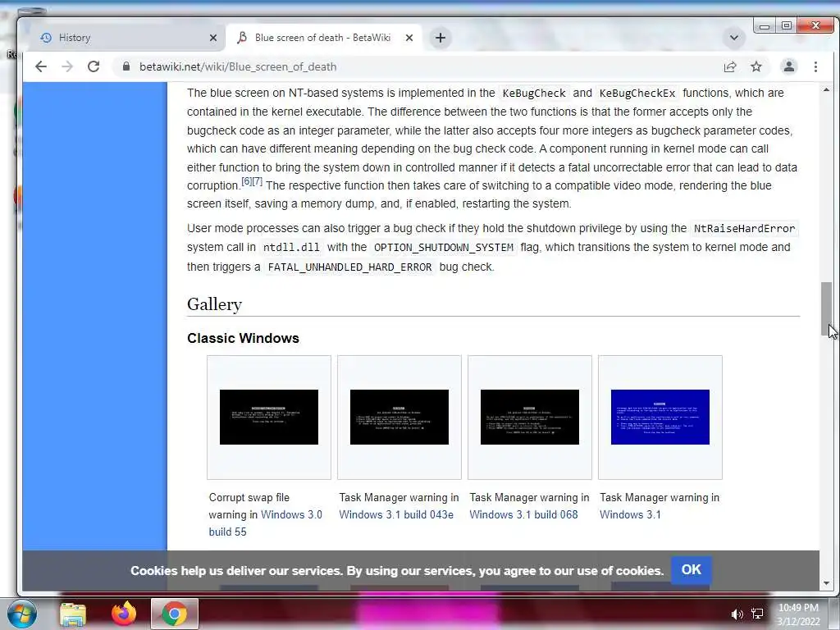This screenshot has height=630, width=840.
Task: Open citation reference [6]
Action: tap(246, 181)
